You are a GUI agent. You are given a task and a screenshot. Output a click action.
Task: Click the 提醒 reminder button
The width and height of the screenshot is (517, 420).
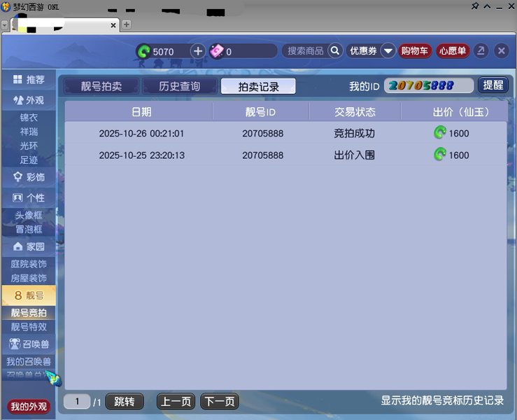[x=493, y=85]
